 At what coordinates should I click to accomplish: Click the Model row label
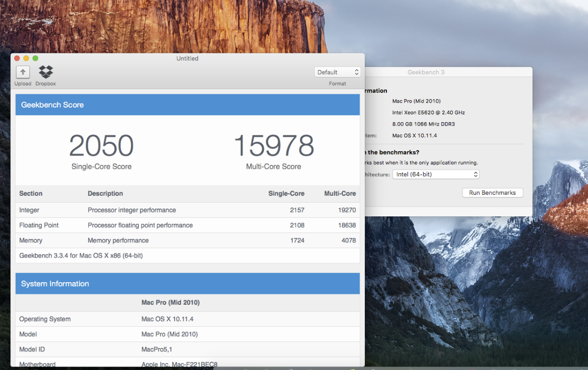pyautogui.click(x=28, y=334)
